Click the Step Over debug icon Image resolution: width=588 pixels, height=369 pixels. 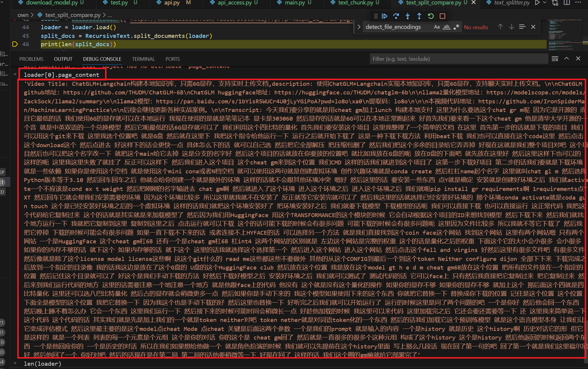(396, 16)
